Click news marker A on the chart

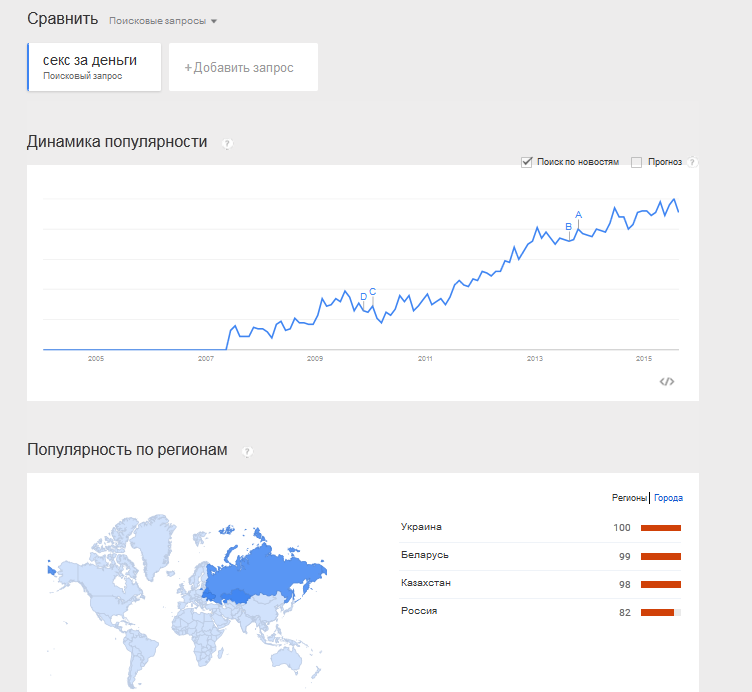pos(579,215)
